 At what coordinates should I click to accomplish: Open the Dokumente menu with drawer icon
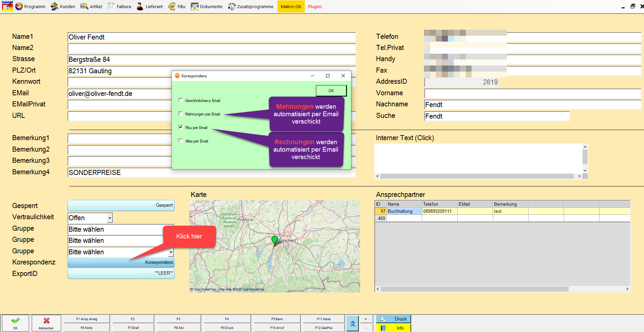pyautogui.click(x=207, y=6)
